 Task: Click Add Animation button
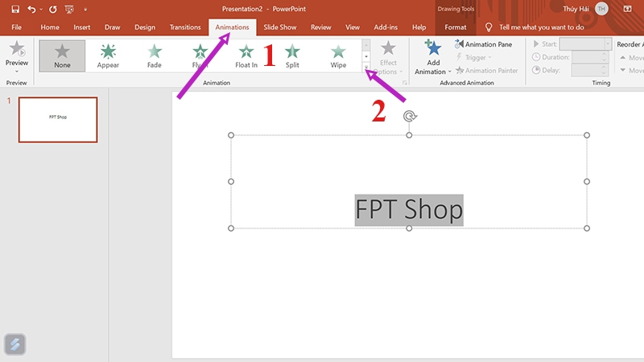pyautogui.click(x=432, y=57)
